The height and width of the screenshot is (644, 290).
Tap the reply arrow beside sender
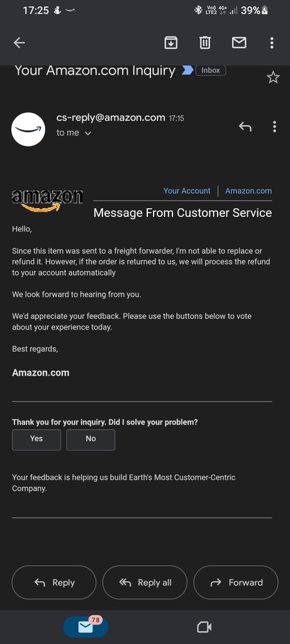pos(245,127)
